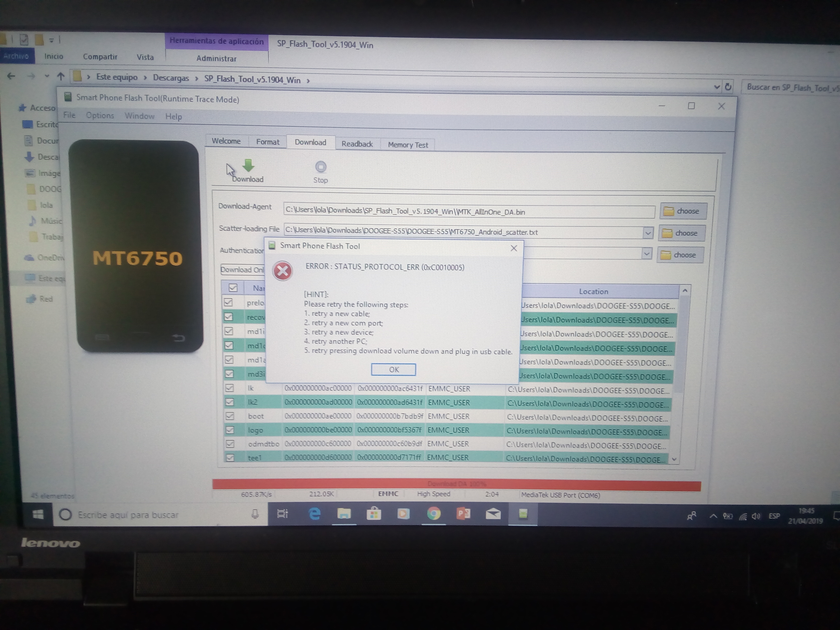
Task: Click the ESP language indicator
Action: pos(774,516)
